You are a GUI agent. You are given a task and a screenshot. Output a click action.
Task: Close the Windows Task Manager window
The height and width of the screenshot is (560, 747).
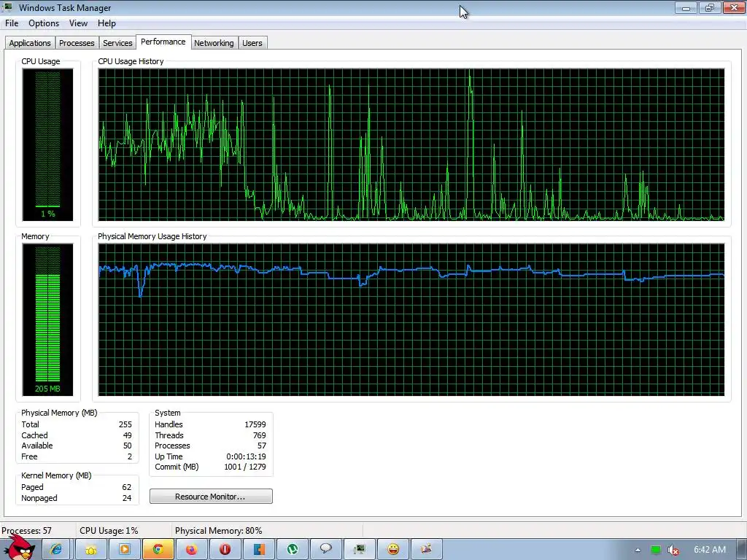point(734,7)
